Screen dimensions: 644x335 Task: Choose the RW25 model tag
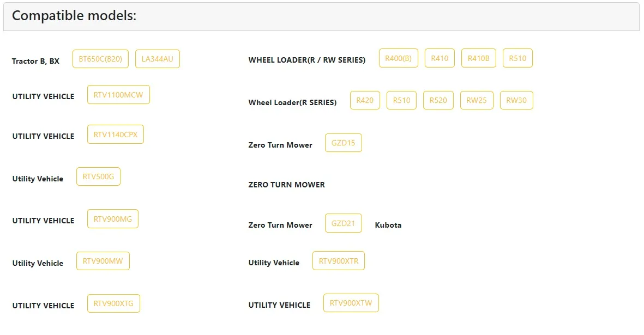(x=477, y=100)
